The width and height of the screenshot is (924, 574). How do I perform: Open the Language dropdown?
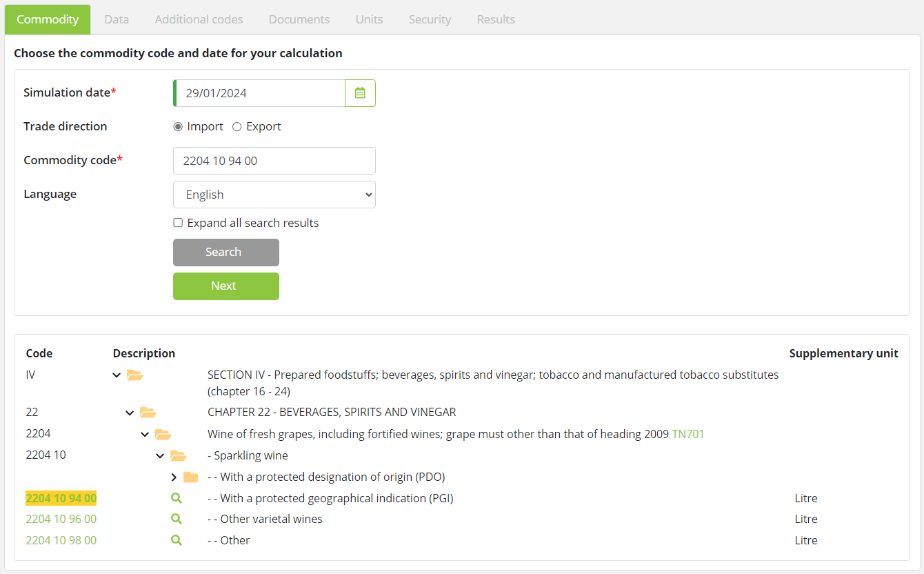[x=274, y=195]
